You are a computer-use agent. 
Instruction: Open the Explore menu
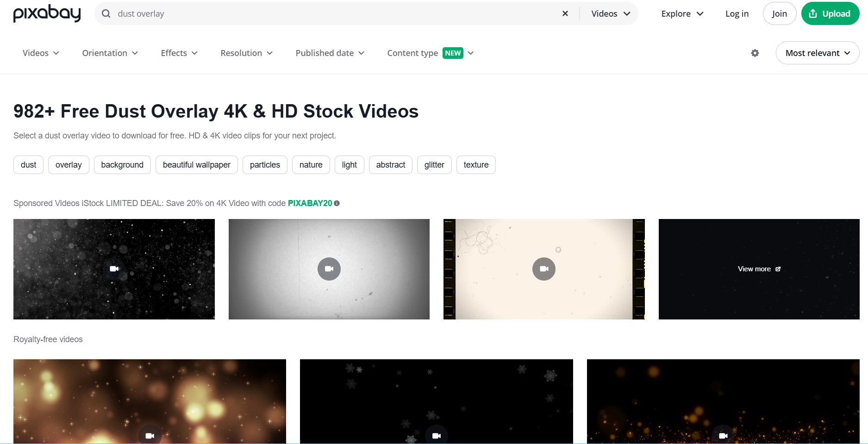[681, 13]
